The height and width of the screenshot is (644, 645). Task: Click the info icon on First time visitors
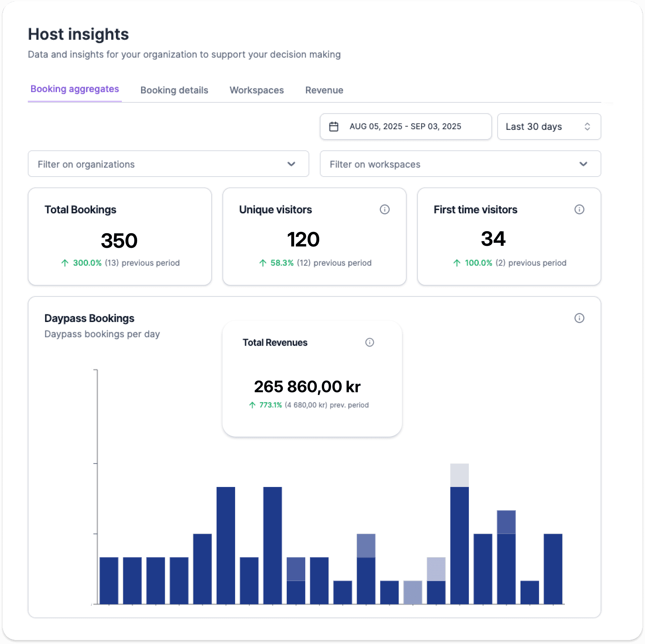[579, 209]
